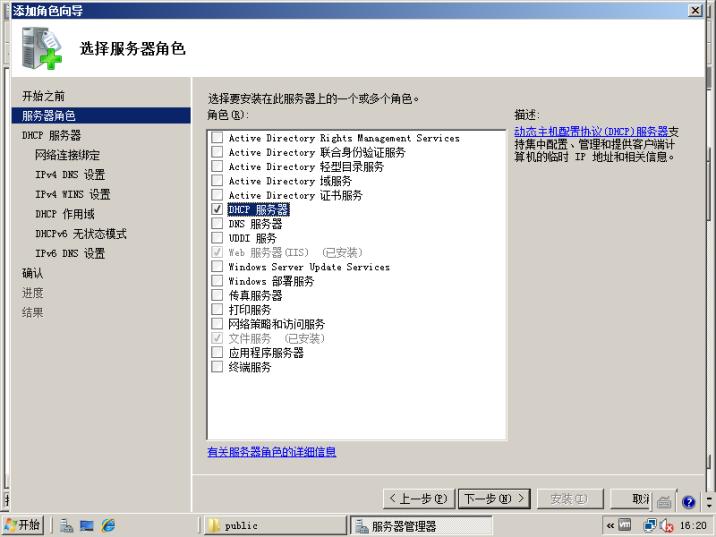Viewport: 716px width, 537px height.
Task: Select 开始之前 step in wizard sidebar
Action: click(43, 96)
